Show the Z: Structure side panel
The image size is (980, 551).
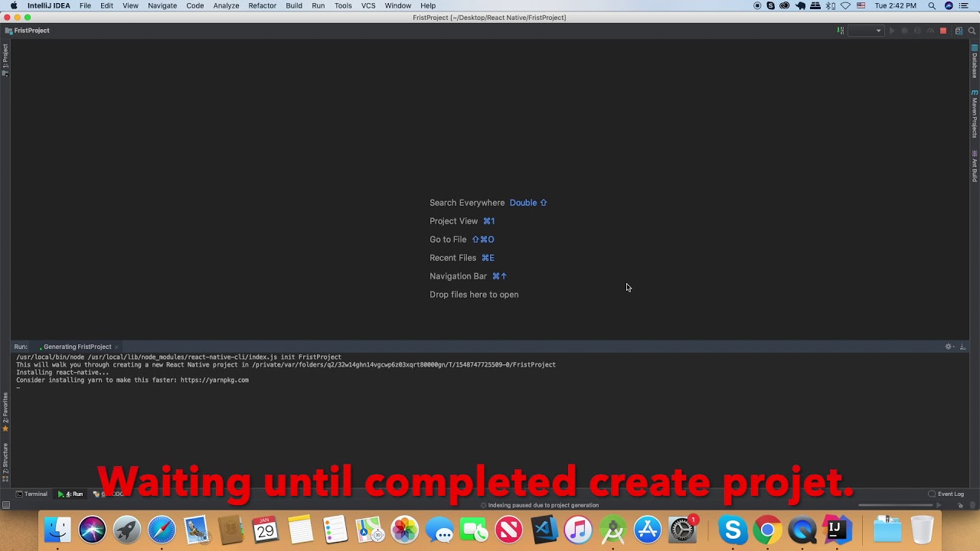click(5, 461)
